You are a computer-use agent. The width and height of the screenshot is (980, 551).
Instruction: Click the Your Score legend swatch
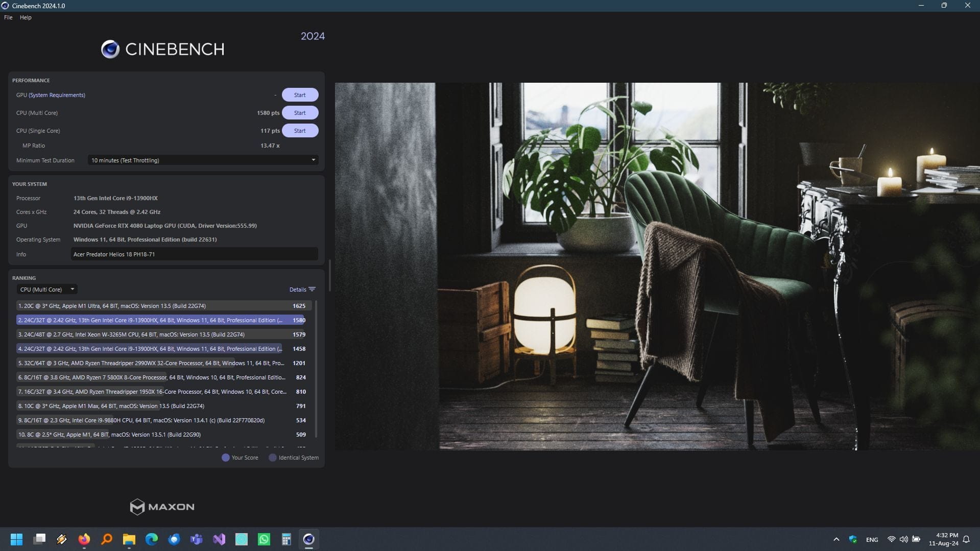pyautogui.click(x=225, y=458)
